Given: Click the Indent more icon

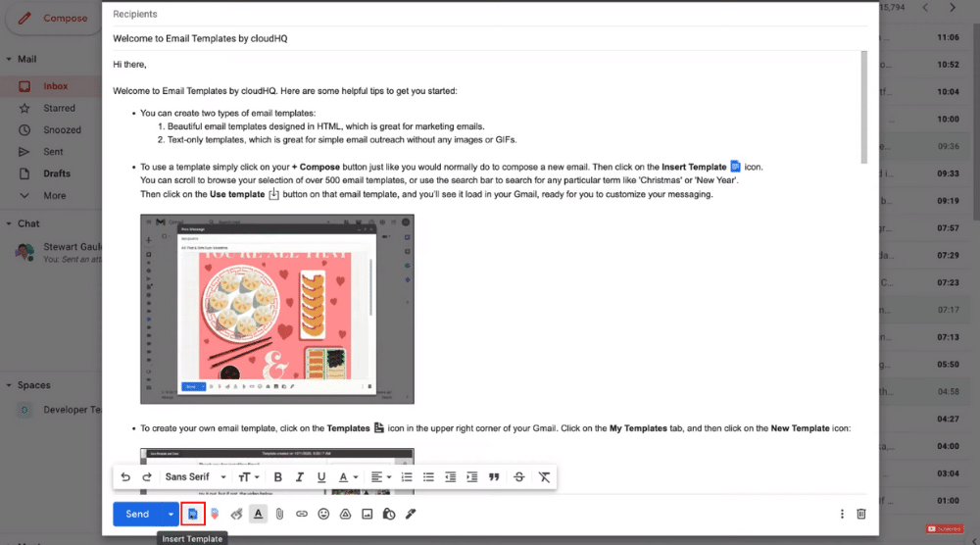Looking at the screenshot, I should [472, 476].
